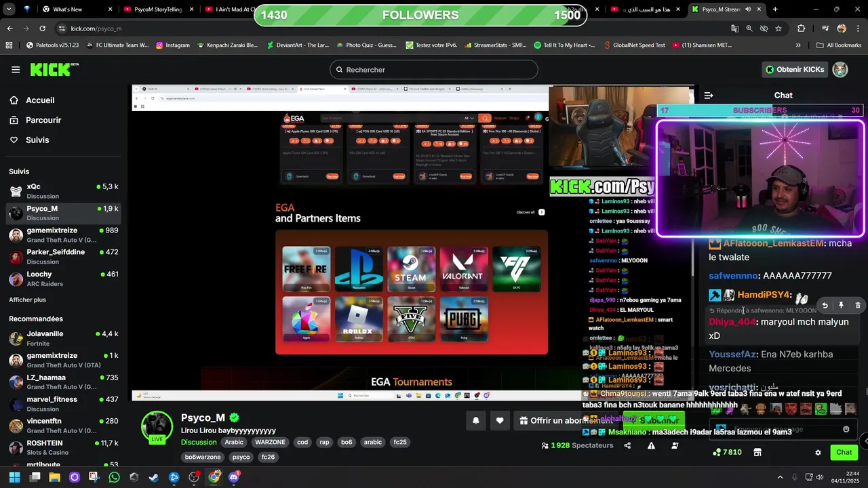Open the Chrome tab search dropdown
868x488 pixels.
coord(7,9)
